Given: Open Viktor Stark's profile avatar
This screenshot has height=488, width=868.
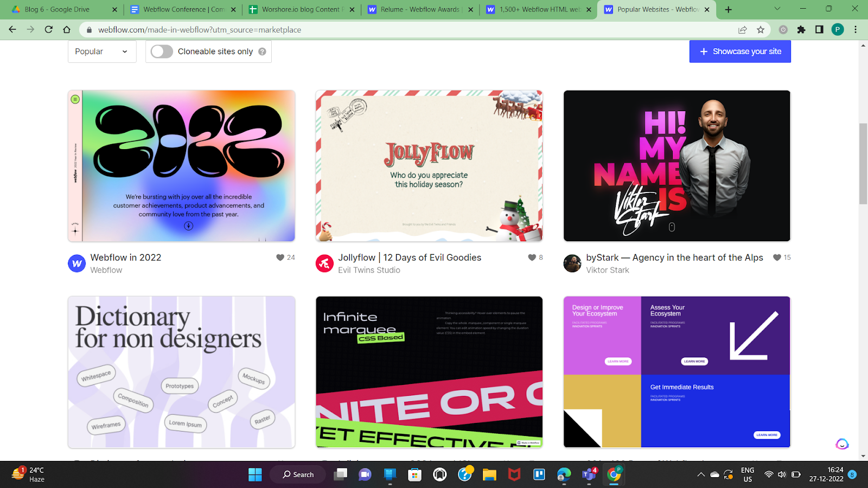Looking at the screenshot, I should [572, 264].
